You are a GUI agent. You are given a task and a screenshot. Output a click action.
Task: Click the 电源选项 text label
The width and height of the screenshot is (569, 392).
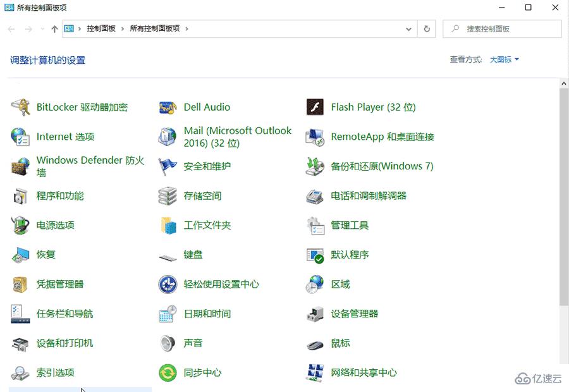55,225
